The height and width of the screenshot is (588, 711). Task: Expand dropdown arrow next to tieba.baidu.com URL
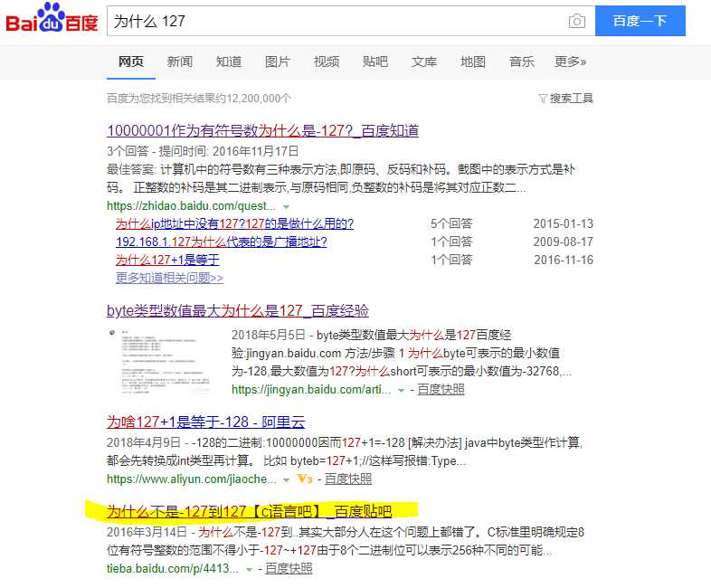[249, 569]
